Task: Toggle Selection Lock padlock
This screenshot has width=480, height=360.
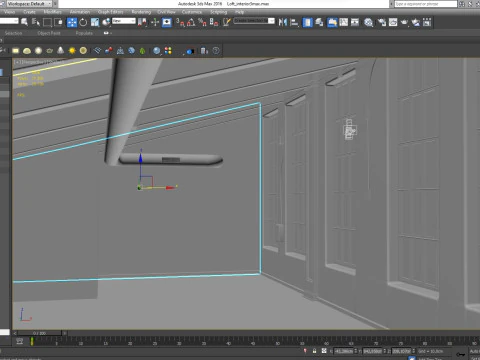Action: pos(314,351)
